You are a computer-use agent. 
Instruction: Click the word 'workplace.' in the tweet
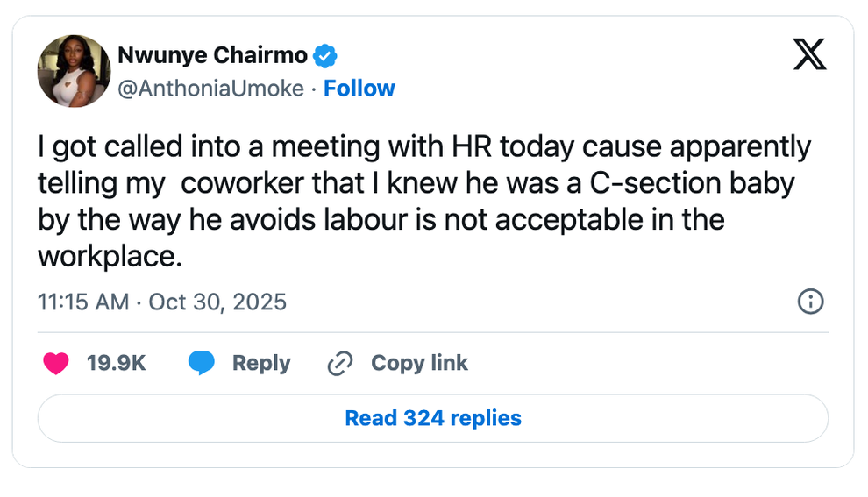pyautogui.click(x=110, y=256)
